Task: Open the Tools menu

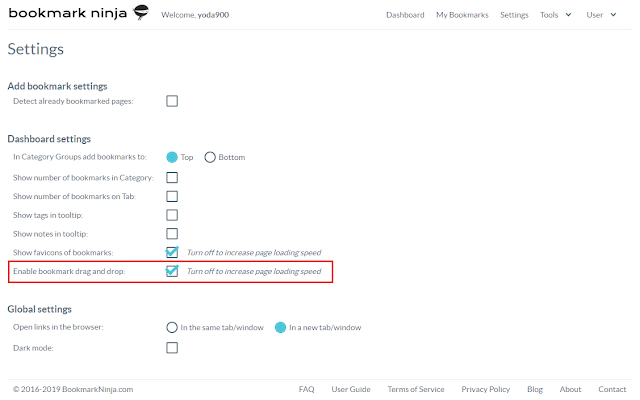Action: (x=549, y=15)
